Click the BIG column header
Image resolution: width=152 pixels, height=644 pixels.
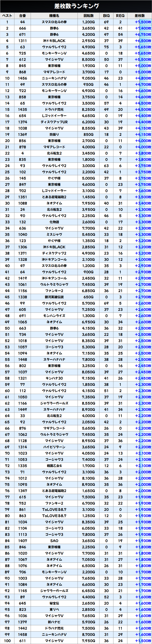(x=106, y=16)
